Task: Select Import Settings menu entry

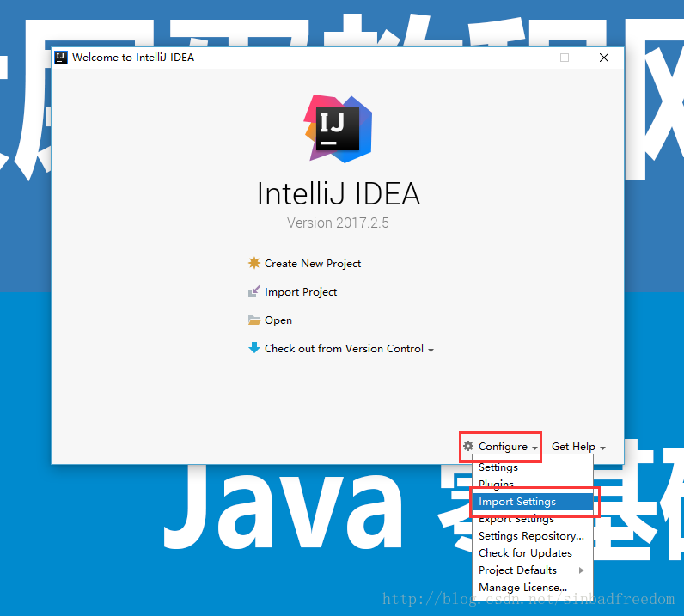Action: coord(533,501)
